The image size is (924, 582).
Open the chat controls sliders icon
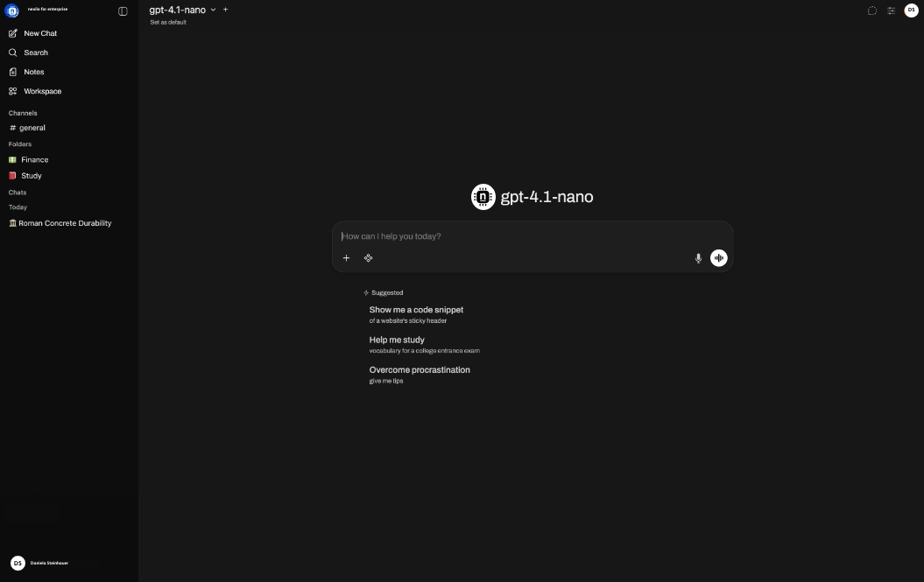pyautogui.click(x=891, y=11)
